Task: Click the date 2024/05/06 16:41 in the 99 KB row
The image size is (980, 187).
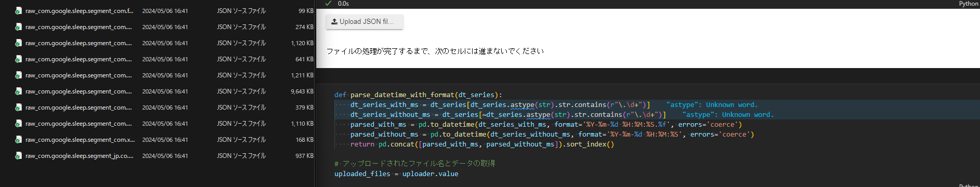Action: [165, 11]
